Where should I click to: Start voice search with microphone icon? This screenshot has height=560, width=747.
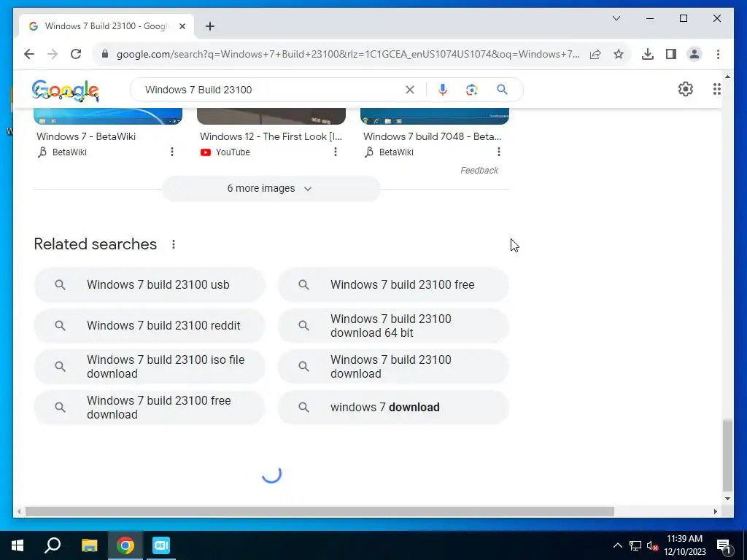(443, 90)
